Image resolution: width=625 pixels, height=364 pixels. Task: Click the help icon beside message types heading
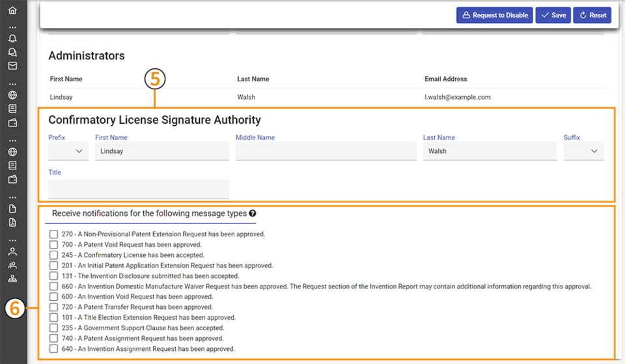[x=253, y=213]
